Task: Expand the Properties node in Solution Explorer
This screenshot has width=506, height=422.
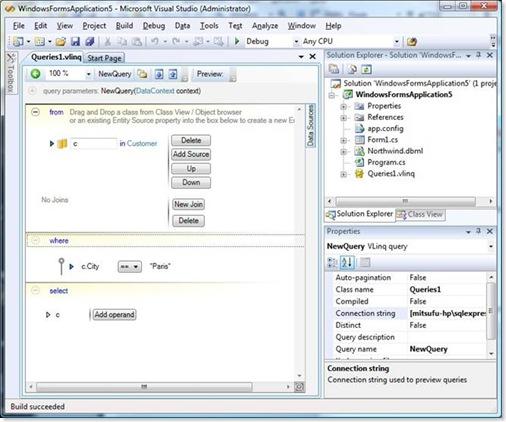Action: (x=343, y=107)
